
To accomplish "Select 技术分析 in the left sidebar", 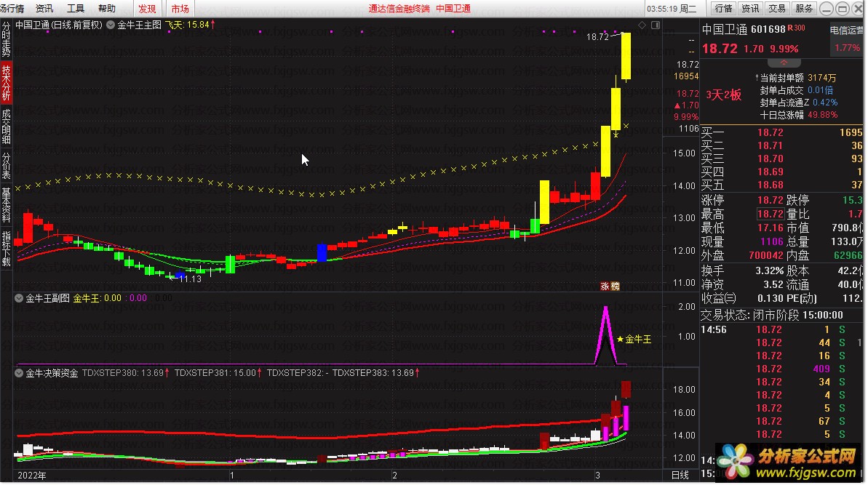I will click(6, 82).
